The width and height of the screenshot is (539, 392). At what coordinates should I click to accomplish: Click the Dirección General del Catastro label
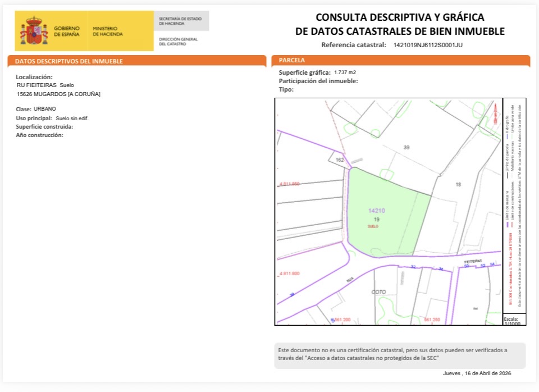(179, 41)
